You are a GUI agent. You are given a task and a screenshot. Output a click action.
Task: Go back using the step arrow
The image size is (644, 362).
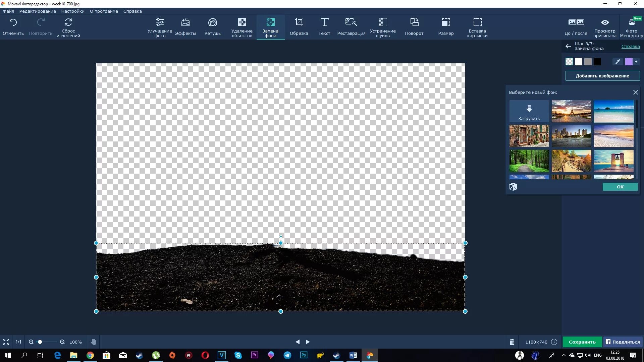[568, 46]
